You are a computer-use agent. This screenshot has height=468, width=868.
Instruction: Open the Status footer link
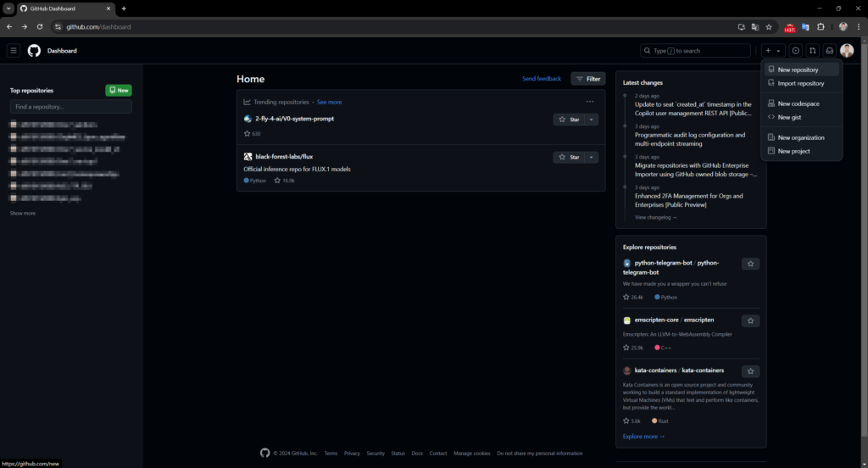pos(398,453)
